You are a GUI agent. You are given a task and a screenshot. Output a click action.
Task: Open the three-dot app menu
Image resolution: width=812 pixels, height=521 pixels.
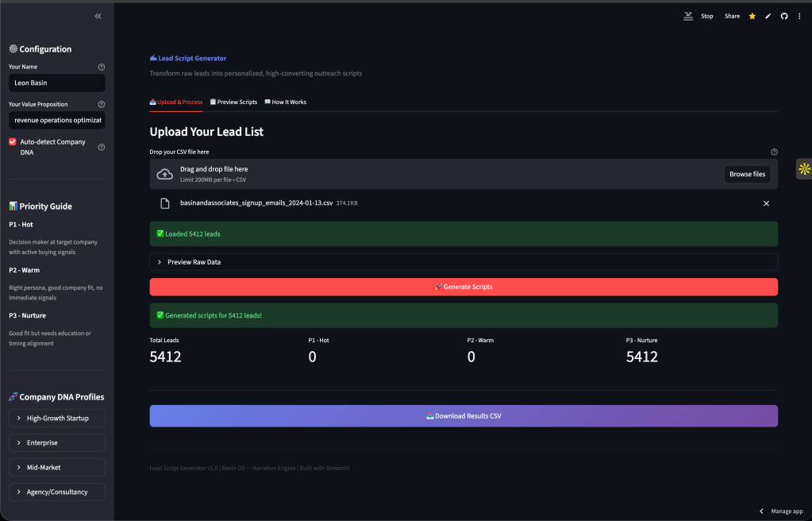(x=799, y=16)
